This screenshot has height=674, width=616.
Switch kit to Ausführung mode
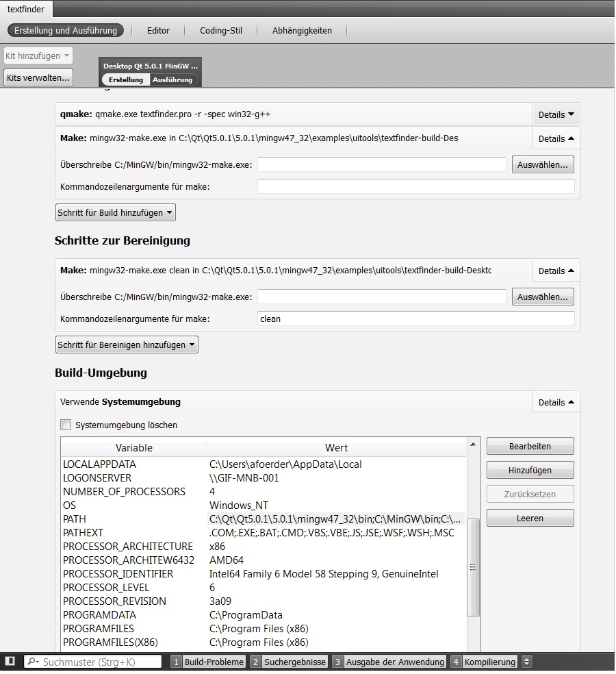(x=172, y=80)
